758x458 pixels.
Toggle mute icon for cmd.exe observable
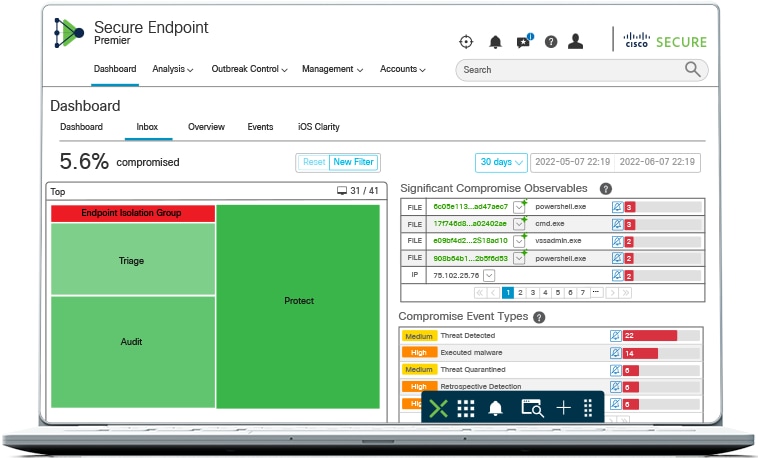[616, 224]
